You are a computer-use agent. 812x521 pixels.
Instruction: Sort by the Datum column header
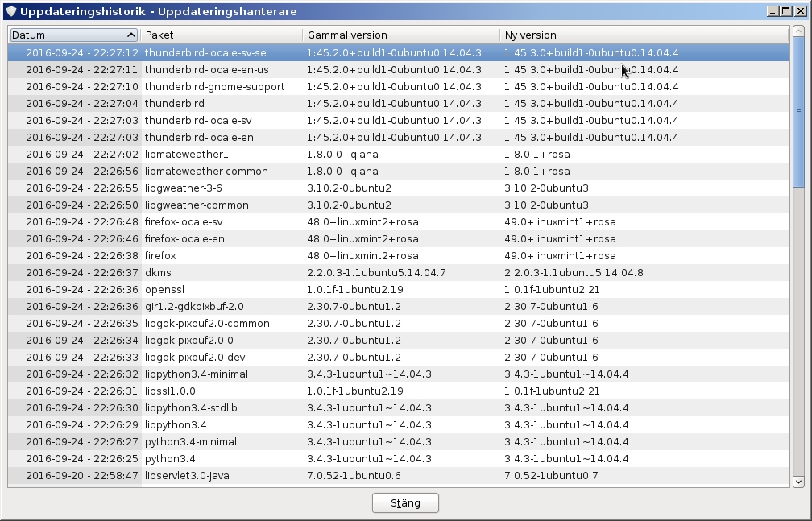coord(73,35)
